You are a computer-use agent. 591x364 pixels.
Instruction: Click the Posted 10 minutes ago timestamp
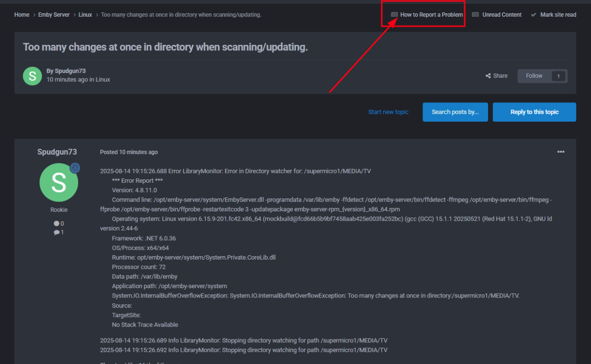(129, 152)
